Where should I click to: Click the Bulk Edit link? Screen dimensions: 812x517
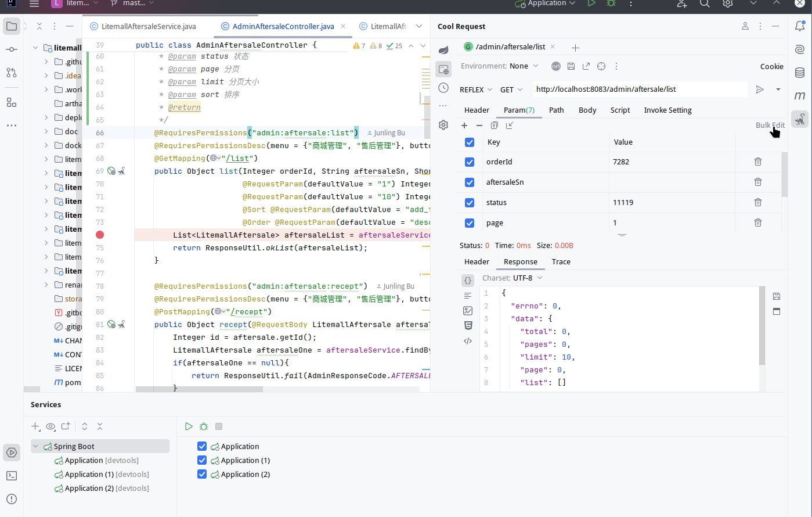770,125
